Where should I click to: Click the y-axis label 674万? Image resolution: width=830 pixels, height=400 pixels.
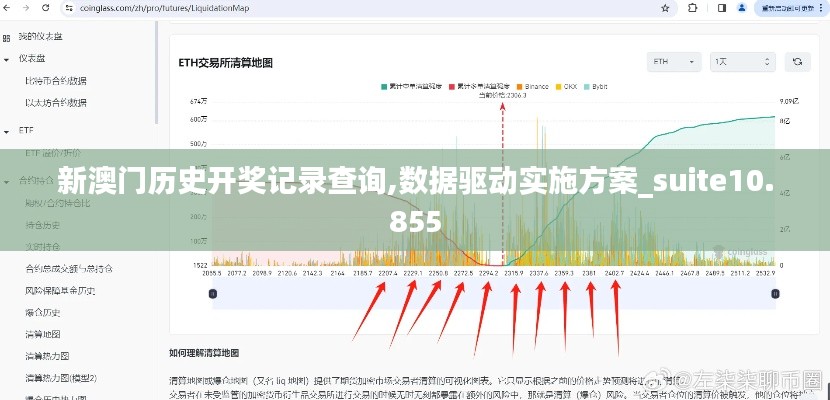click(x=199, y=101)
